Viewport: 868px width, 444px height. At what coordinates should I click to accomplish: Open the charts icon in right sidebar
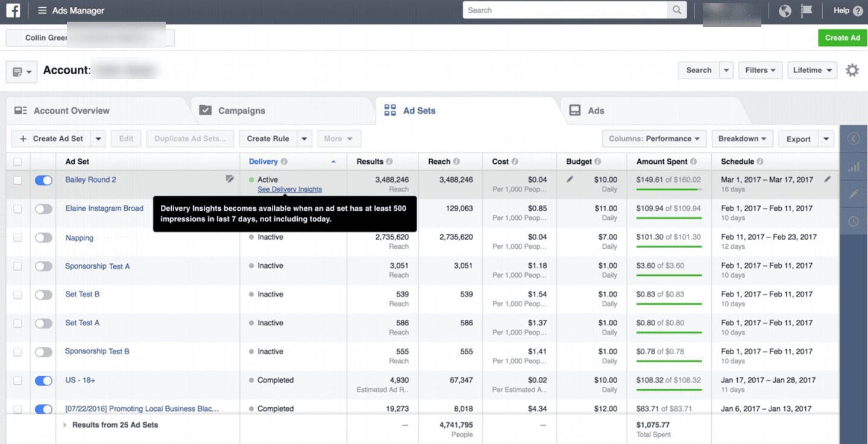tap(853, 167)
